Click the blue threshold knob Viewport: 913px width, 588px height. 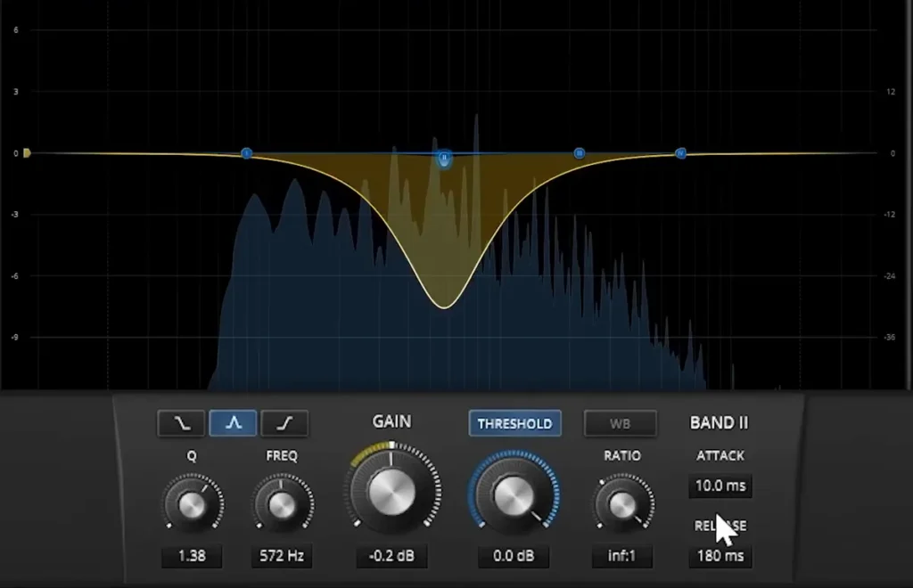point(514,494)
